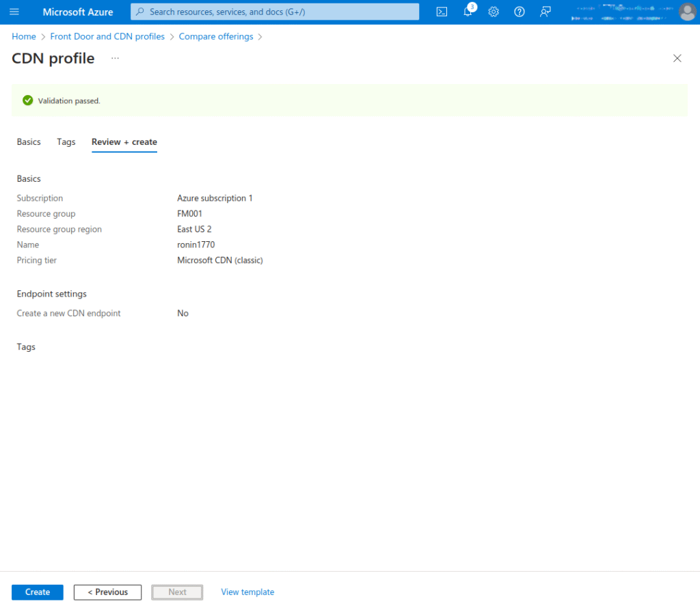
Task: Click the 'Pricing tier' label
Action: pyautogui.click(x=37, y=260)
